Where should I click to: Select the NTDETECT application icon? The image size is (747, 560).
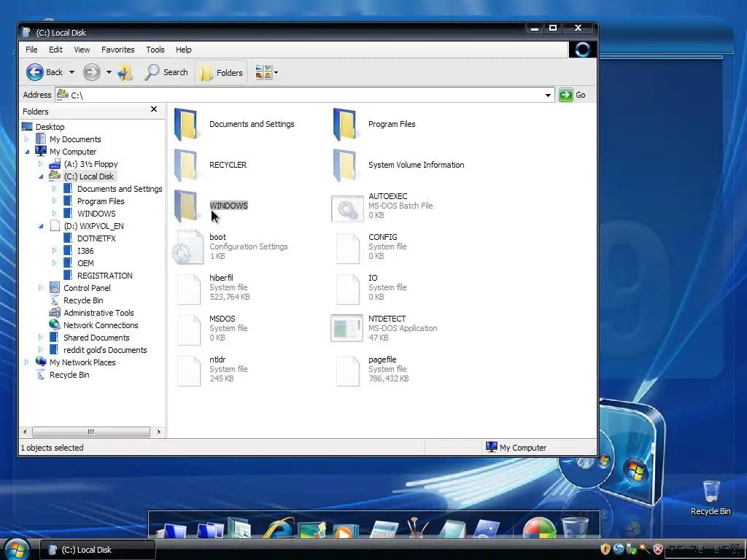[347, 328]
